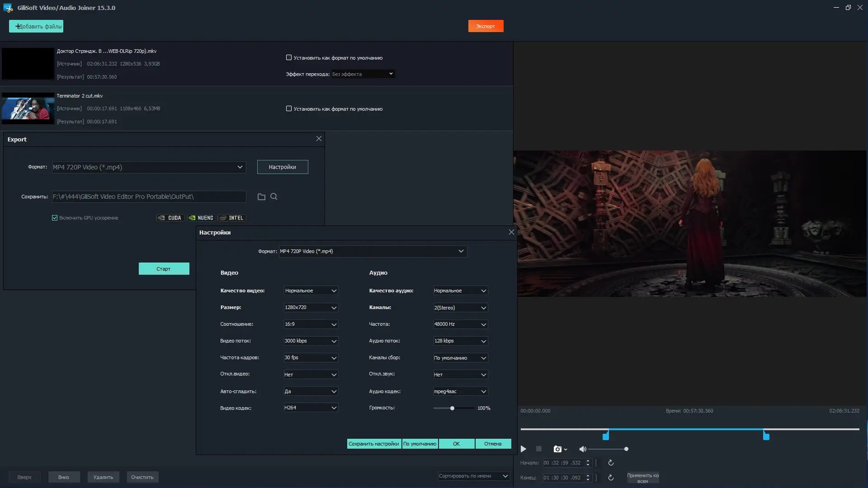Reset the start time with the refresh icon
868x488 pixels.
pos(611,463)
